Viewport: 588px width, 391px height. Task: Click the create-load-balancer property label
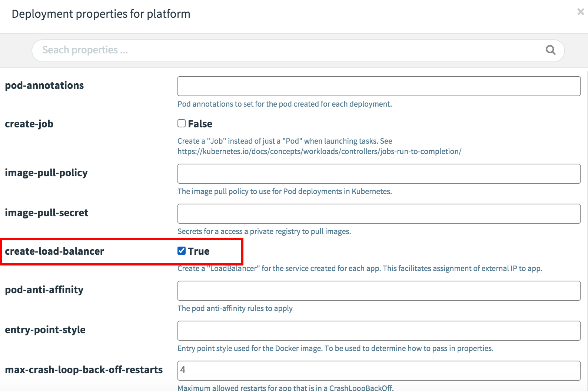point(54,251)
